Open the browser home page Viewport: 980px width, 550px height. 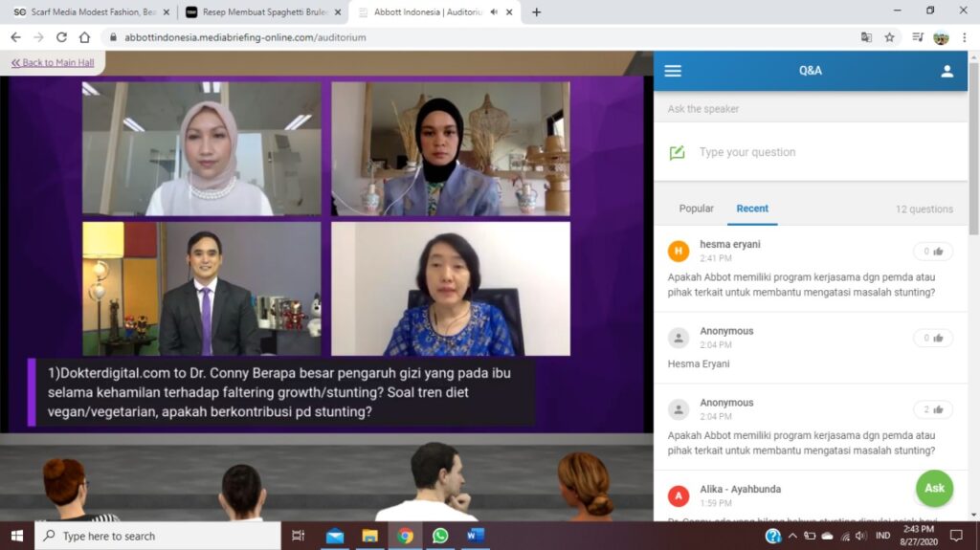[84, 37]
